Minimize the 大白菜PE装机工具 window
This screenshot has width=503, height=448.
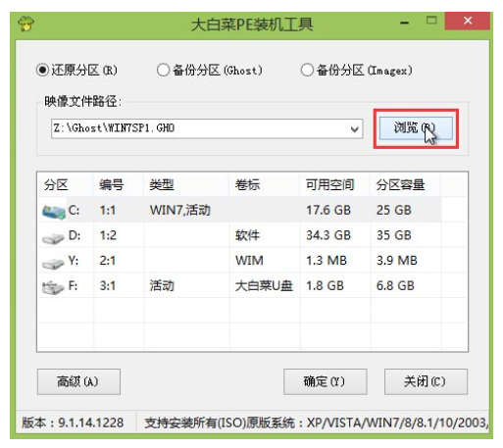405,23
